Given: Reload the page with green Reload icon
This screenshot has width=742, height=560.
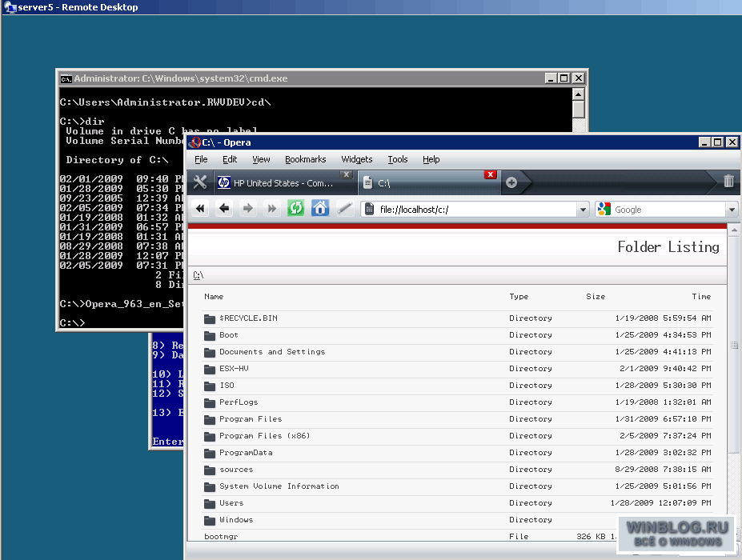Looking at the screenshot, I should click(x=295, y=208).
